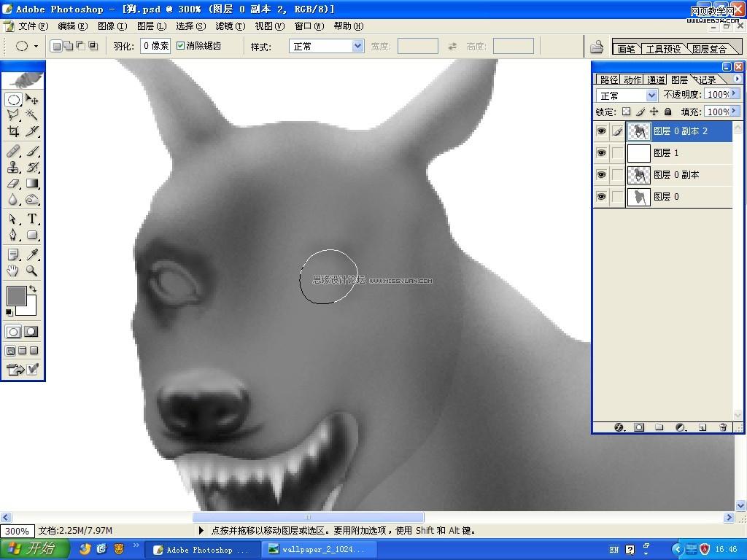Viewport: 747px width, 560px height.
Task: Select the Blur tool
Action: coord(13,200)
